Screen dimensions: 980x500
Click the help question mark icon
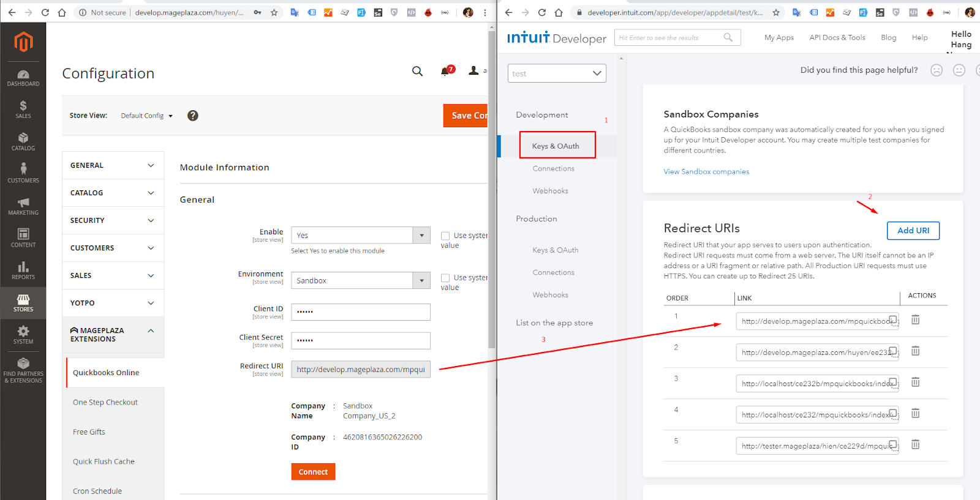[x=192, y=116]
